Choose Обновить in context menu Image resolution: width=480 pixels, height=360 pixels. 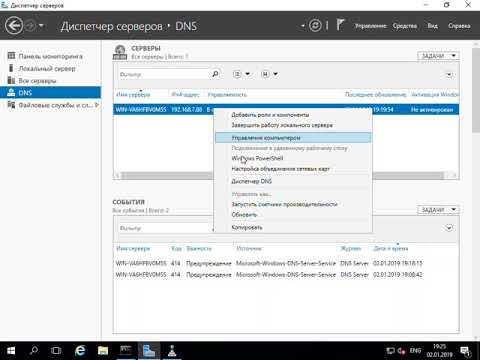[293, 215]
